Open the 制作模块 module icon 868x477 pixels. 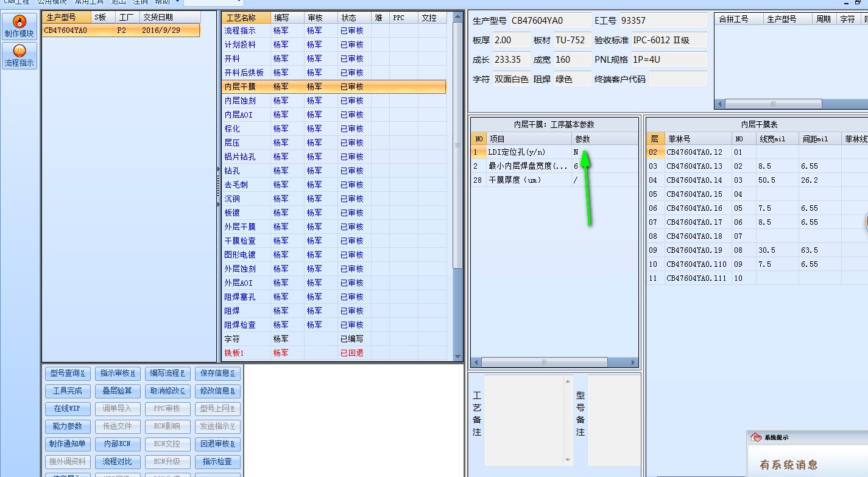pyautogui.click(x=19, y=26)
